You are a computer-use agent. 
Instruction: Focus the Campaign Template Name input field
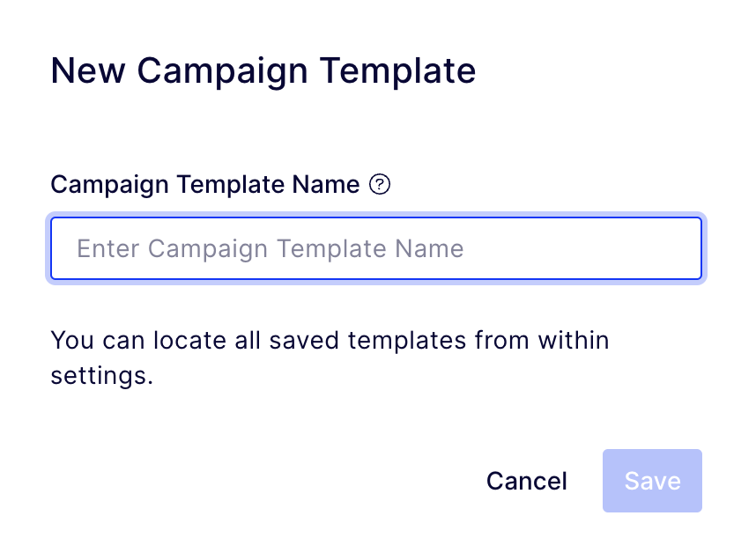(x=376, y=248)
